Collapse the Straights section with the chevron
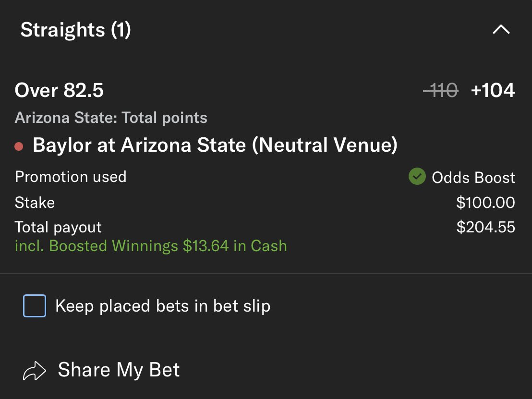 point(501,30)
